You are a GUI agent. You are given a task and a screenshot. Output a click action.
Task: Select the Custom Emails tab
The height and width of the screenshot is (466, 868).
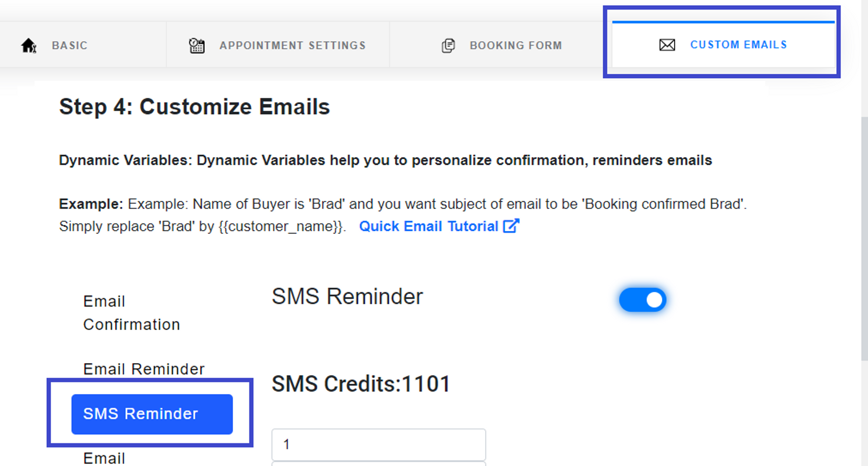coord(723,44)
